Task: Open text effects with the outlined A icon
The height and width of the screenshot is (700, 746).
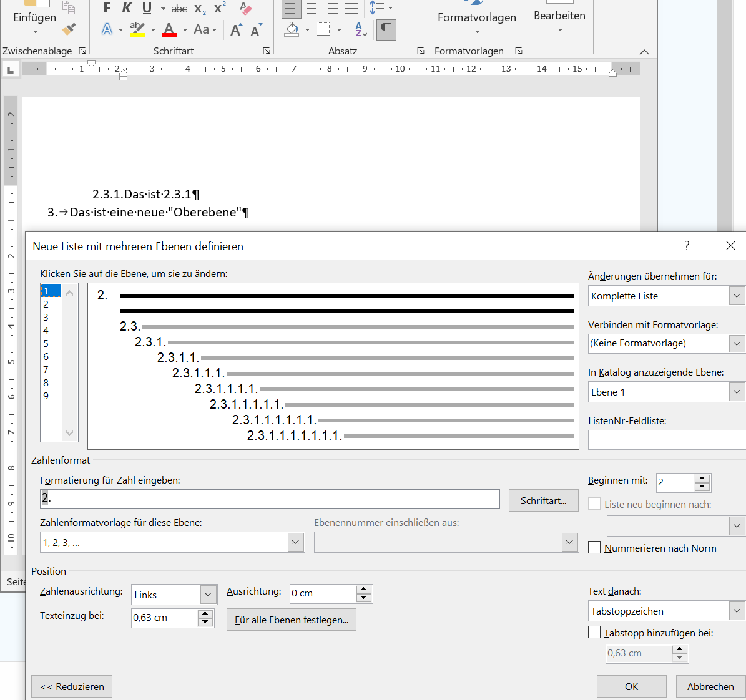Action: point(107,29)
